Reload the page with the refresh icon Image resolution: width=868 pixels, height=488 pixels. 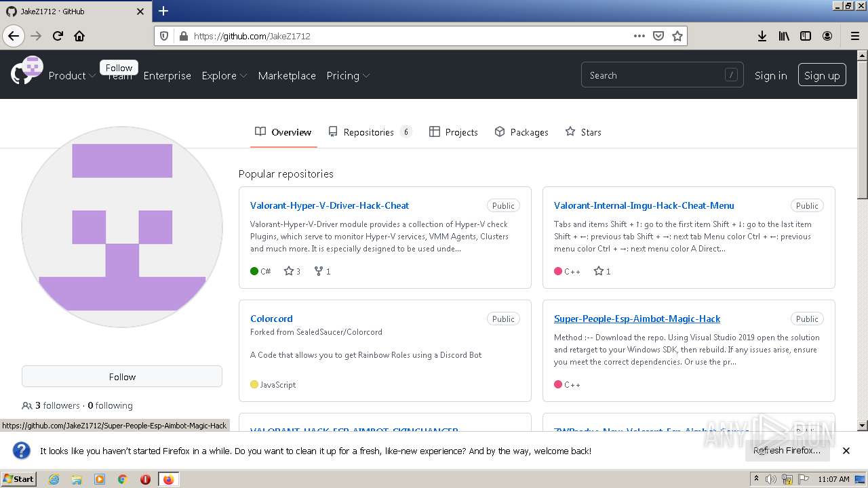click(x=58, y=36)
